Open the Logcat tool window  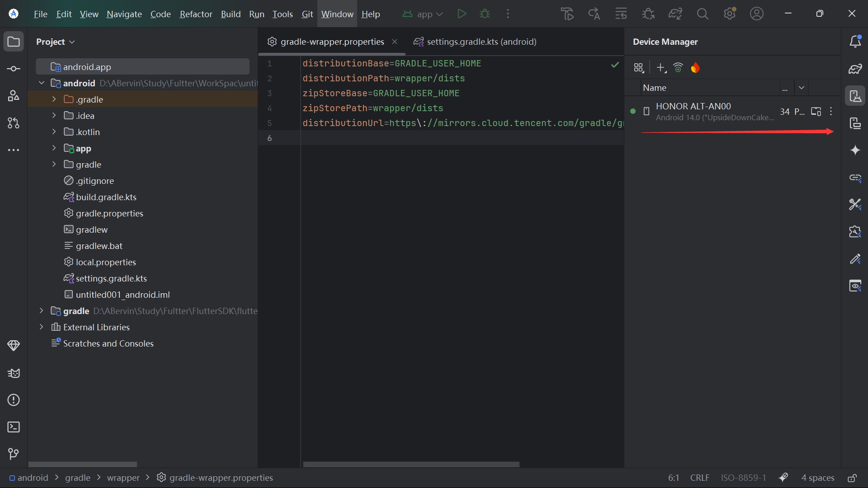click(x=14, y=373)
